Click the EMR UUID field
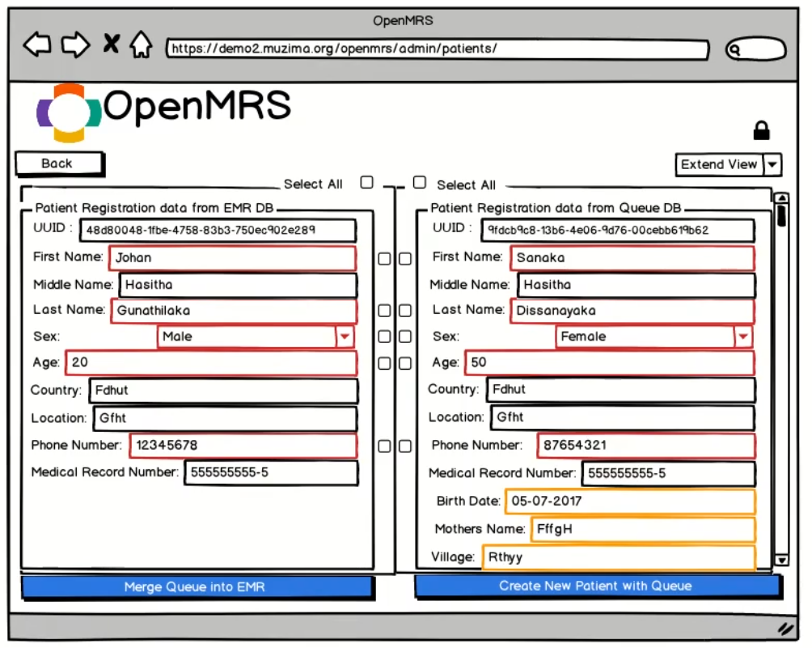 218,231
